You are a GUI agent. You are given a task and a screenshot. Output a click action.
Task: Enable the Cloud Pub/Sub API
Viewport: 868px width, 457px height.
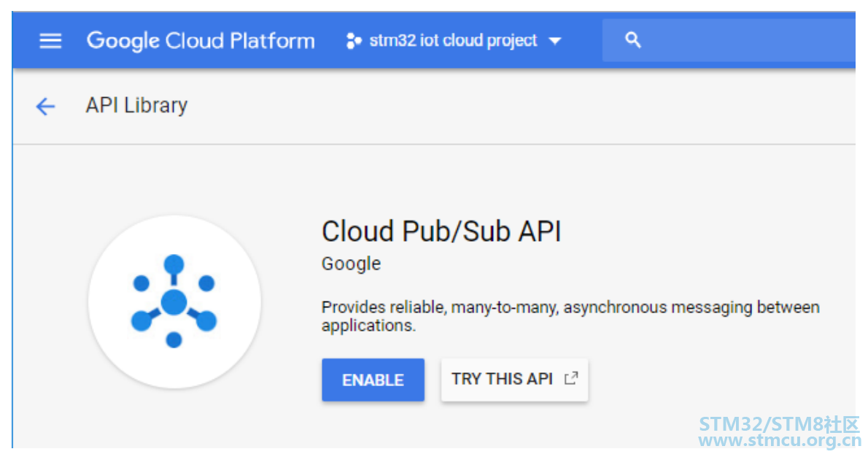pos(373,380)
